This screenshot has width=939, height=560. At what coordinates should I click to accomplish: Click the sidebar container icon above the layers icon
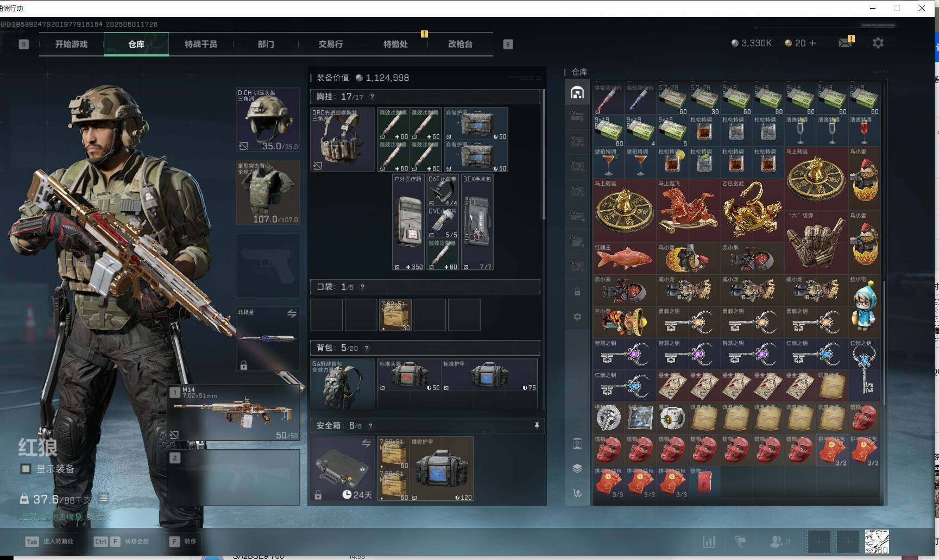tap(577, 444)
